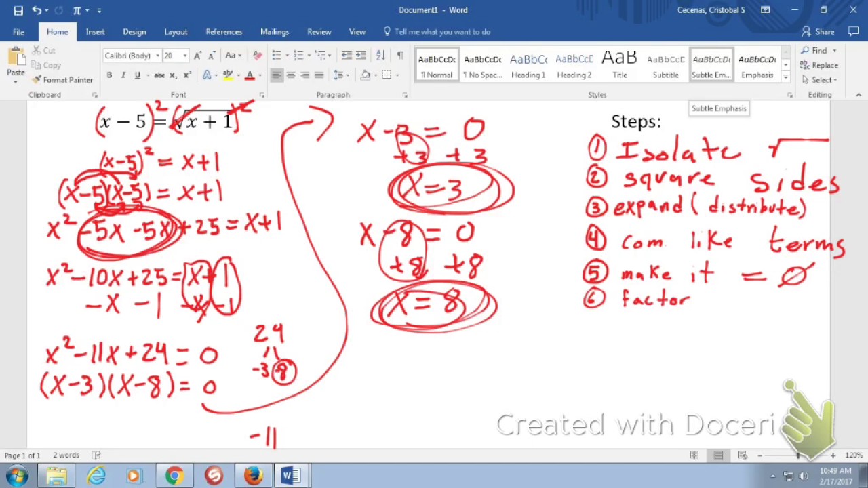
Task: Clear all formatting eraser icon
Action: tap(257, 56)
